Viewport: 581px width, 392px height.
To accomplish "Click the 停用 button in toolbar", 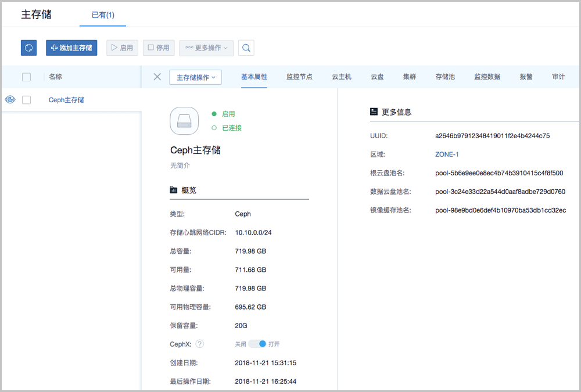I will coord(159,48).
